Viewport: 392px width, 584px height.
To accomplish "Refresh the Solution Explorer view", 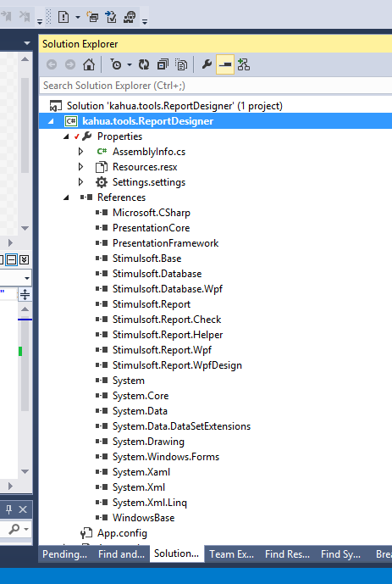I will point(144,64).
